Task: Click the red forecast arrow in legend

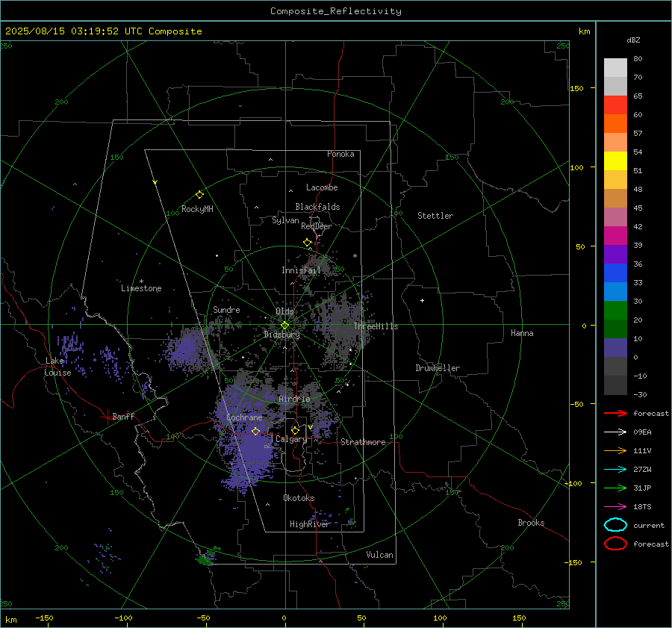Action: click(615, 413)
